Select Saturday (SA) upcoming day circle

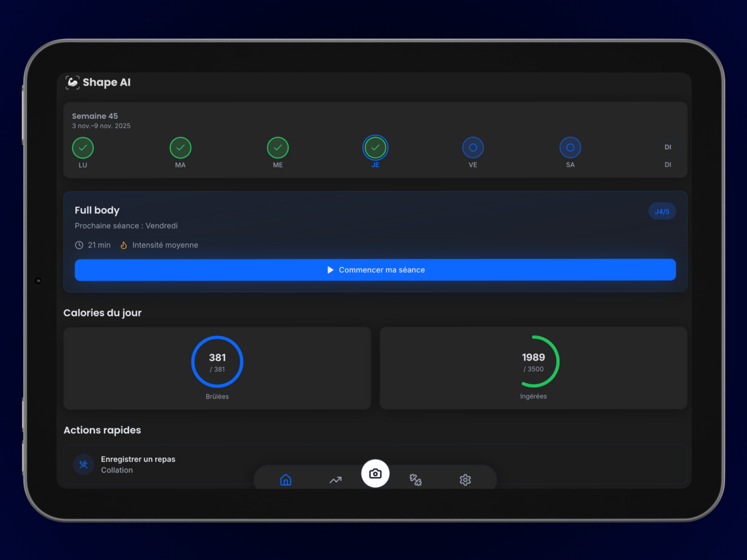pos(570,148)
